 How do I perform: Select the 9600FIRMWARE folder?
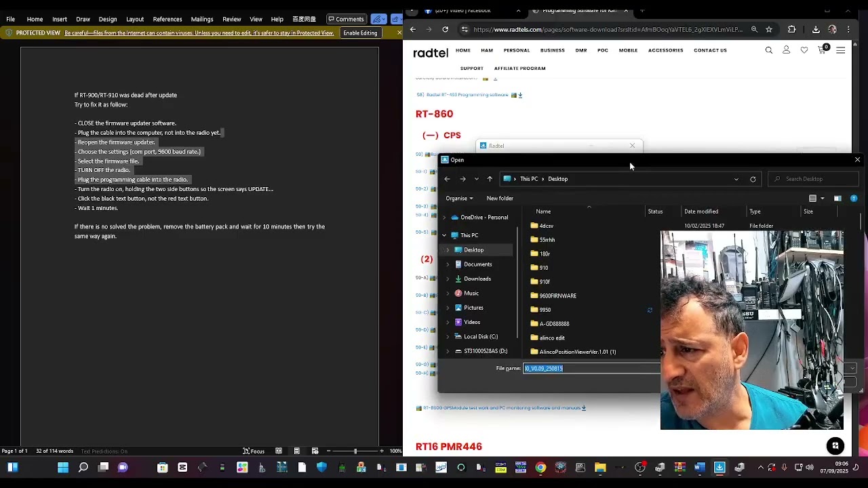(557, 296)
